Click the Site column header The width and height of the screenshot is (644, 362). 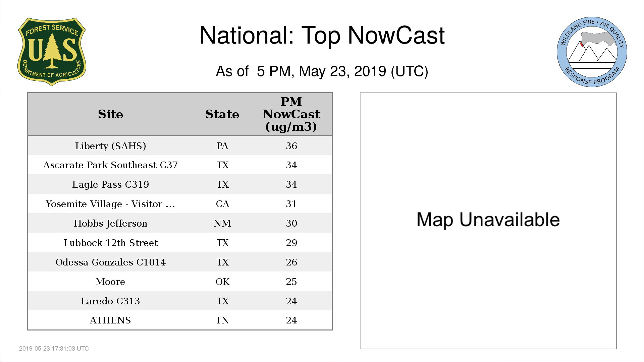pyautogui.click(x=110, y=114)
